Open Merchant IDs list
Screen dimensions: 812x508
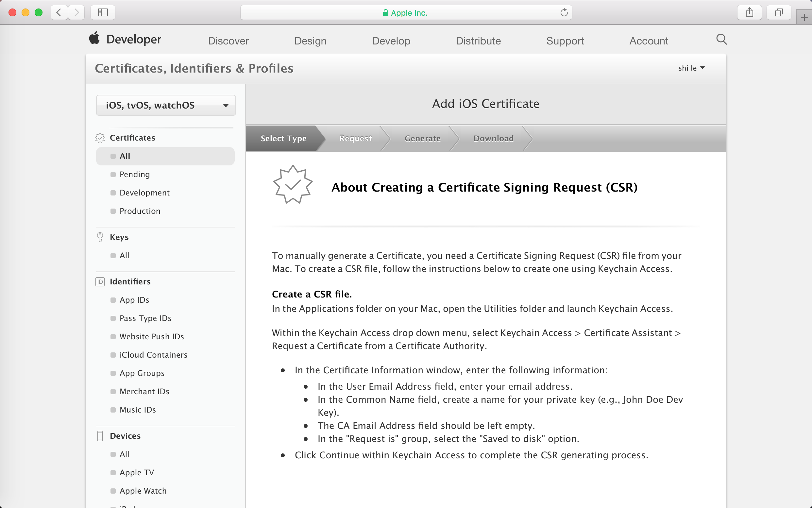click(x=144, y=391)
